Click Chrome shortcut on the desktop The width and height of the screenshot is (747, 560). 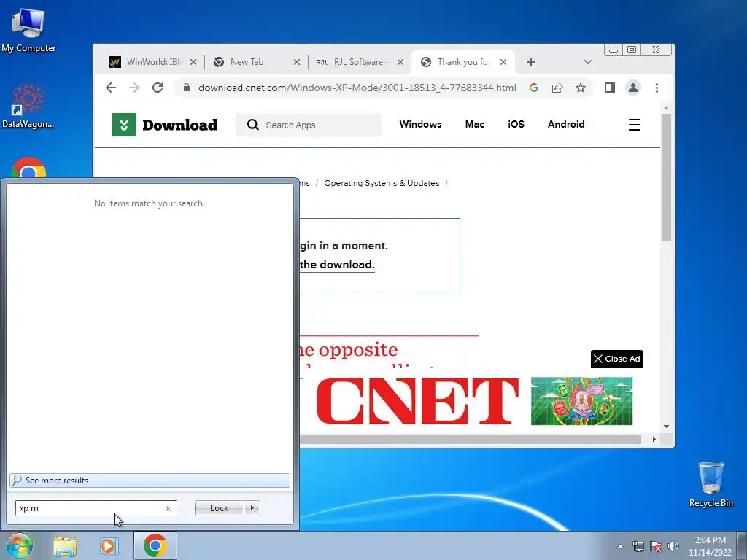point(28,168)
